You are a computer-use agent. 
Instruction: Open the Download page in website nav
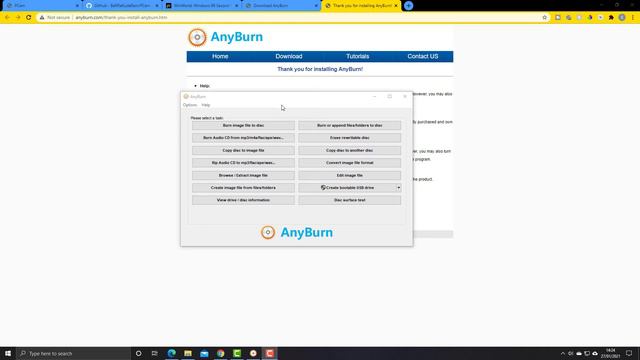[289, 56]
